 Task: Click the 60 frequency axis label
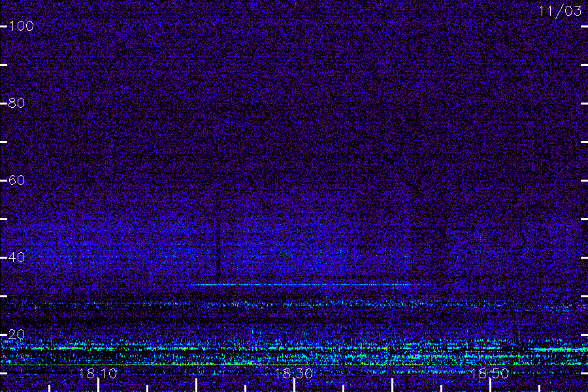tap(16, 180)
